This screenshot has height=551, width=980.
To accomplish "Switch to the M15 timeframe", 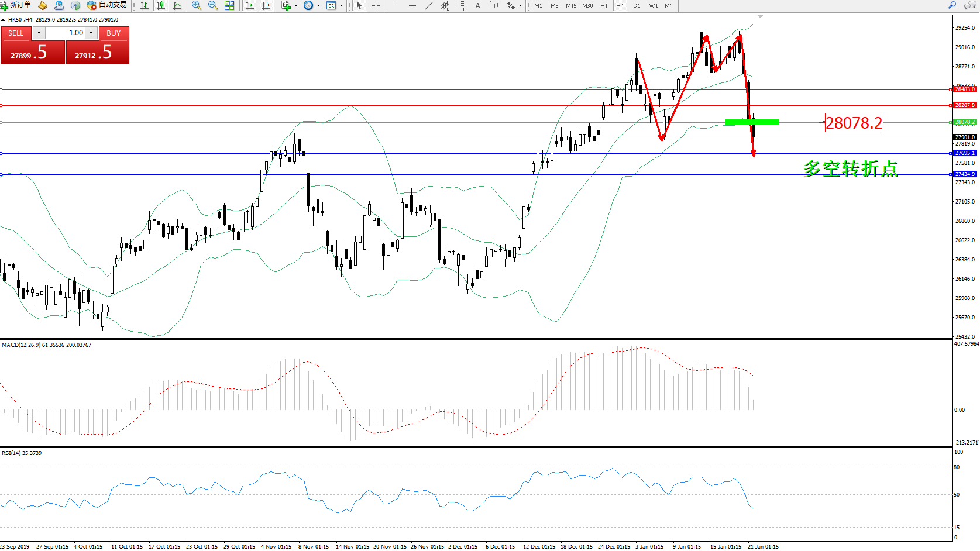I will (570, 5).
